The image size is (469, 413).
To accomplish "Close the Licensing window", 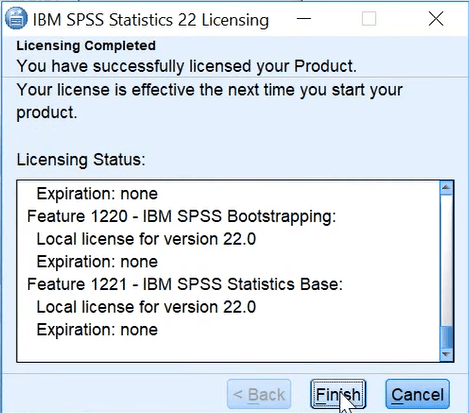I will click(x=436, y=19).
